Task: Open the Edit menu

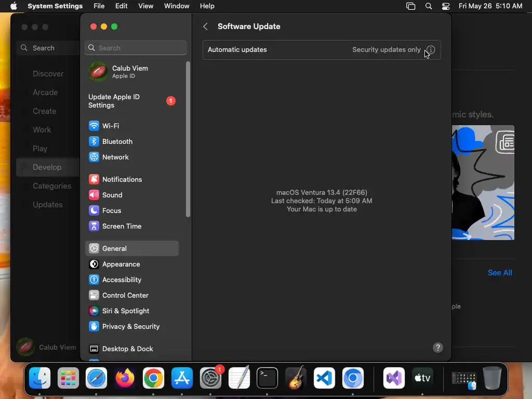Action: point(122,6)
